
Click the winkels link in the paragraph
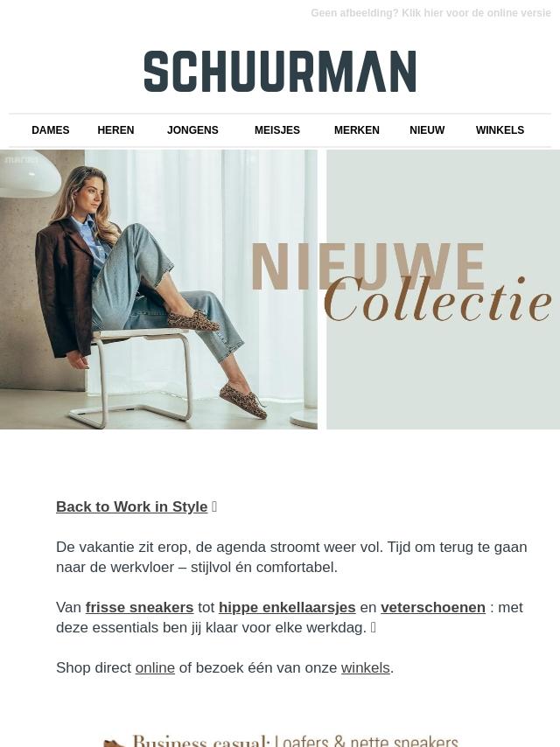click(x=366, y=668)
